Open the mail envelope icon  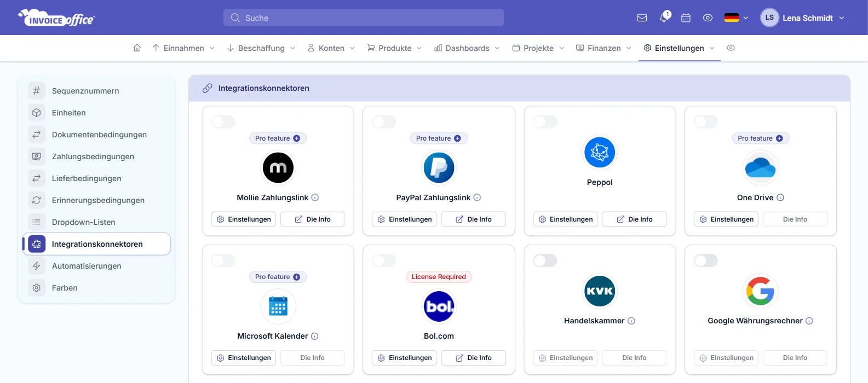(642, 18)
